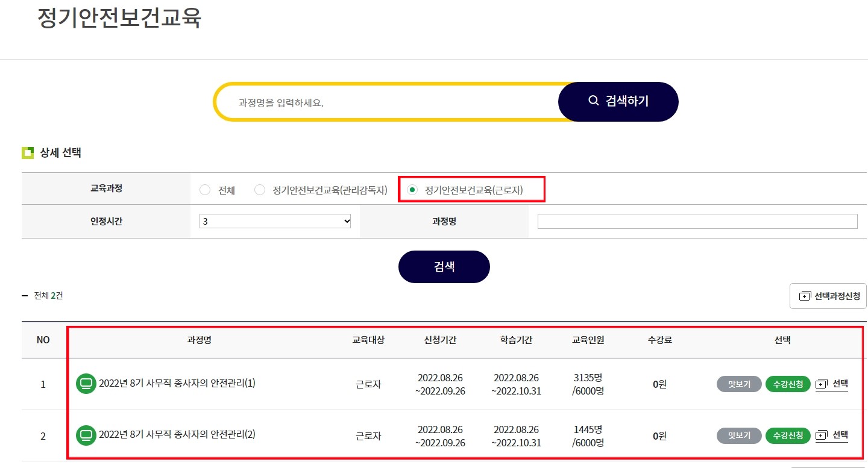Click 근로자 cell in row 1
The width and height of the screenshot is (868, 468).
click(x=368, y=384)
